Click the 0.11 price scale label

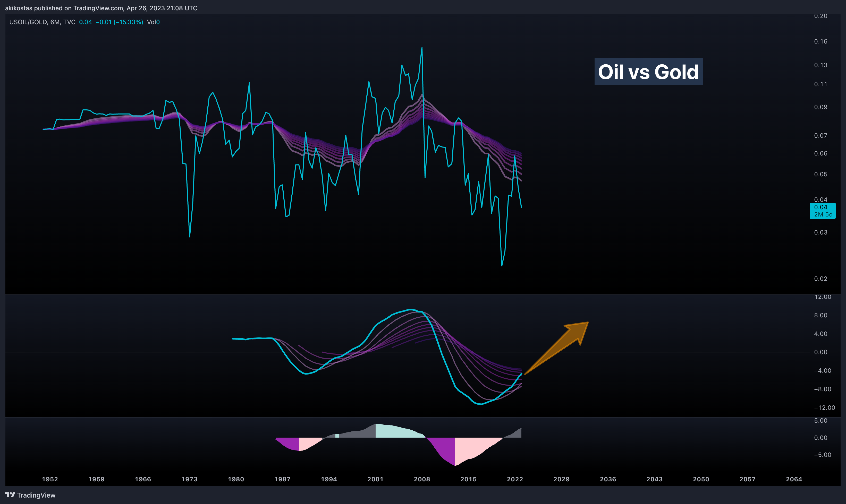tap(820, 84)
